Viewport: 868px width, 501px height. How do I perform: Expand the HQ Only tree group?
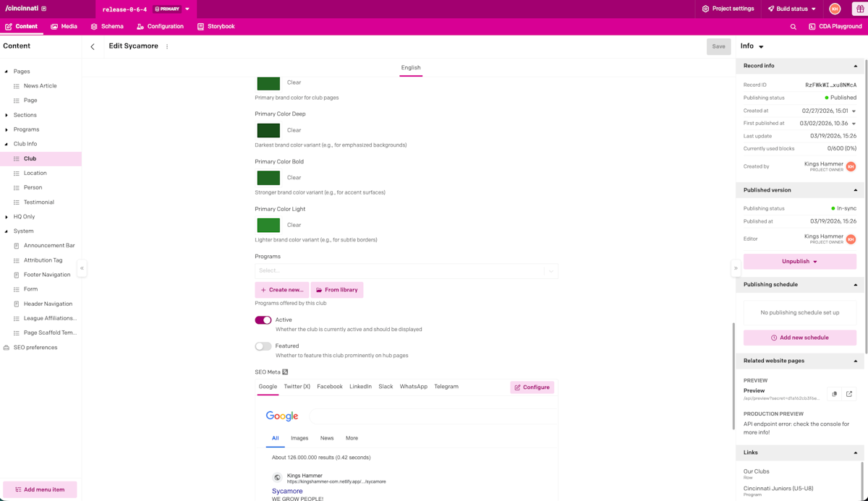pos(7,217)
